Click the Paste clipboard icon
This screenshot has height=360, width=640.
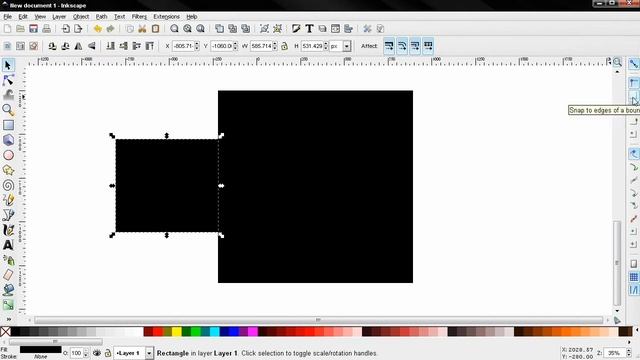(155, 29)
